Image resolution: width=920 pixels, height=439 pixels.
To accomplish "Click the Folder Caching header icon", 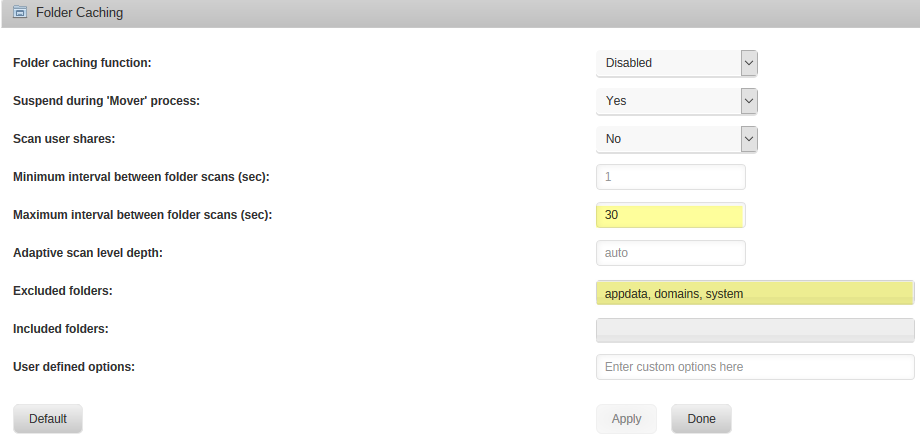I will coord(20,12).
